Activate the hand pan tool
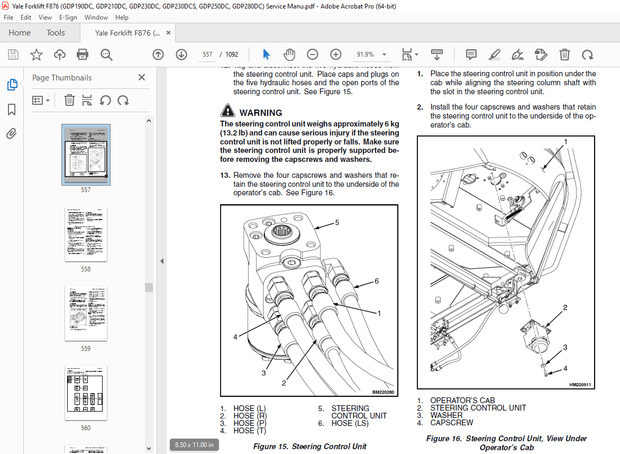 tap(289, 55)
